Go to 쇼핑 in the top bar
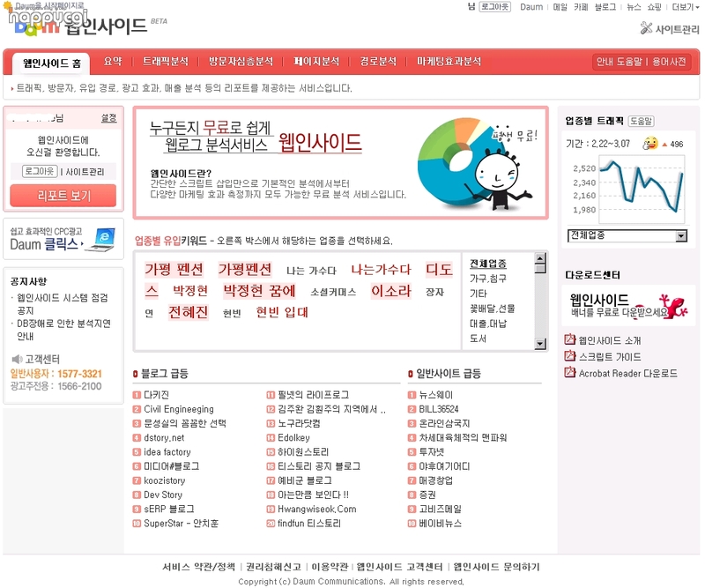The image size is (705, 588). pos(654,7)
